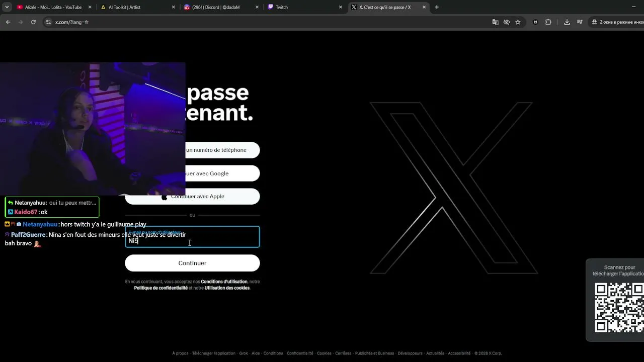
Task: Close the AI Toolkit Artlist tab
Action: click(173, 7)
